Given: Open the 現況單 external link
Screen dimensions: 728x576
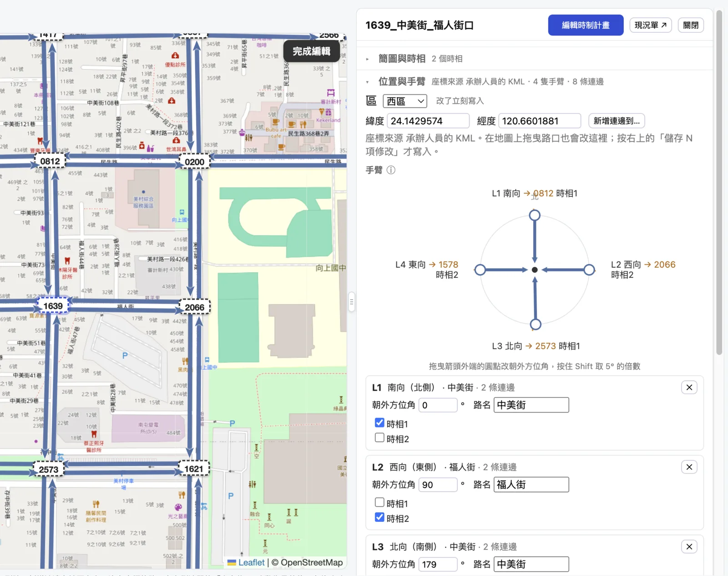Looking at the screenshot, I should click(651, 25).
